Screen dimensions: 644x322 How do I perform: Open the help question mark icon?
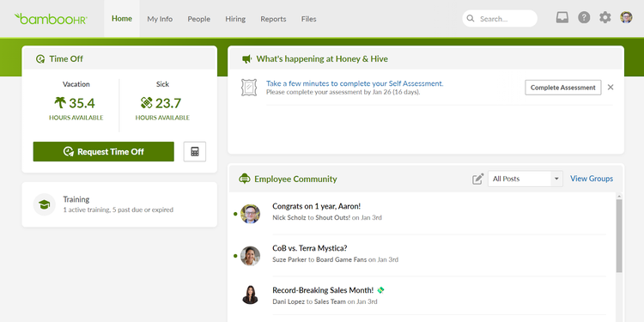coord(584,18)
